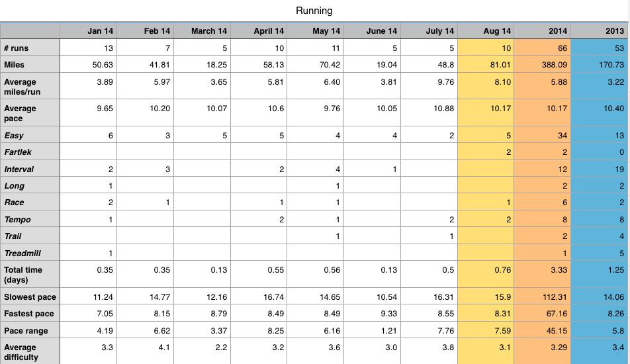Click the 2014 total time cell 3.33
The width and height of the screenshot is (630, 364).
click(x=543, y=275)
